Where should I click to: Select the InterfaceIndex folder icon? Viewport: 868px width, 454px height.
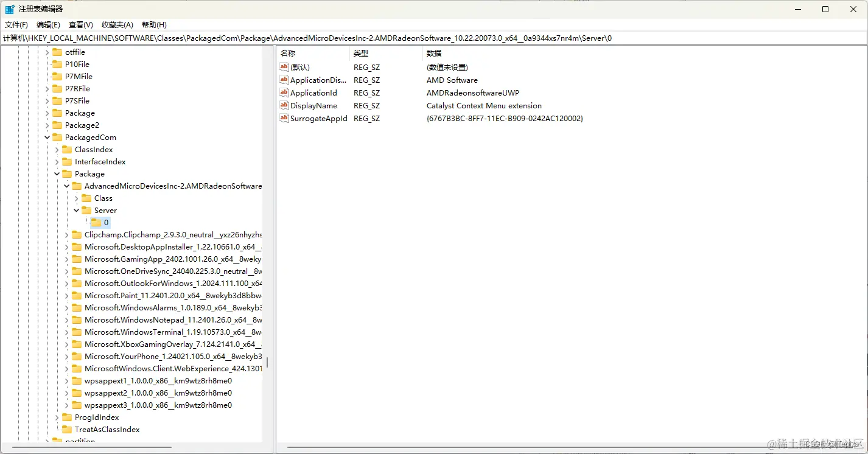[67, 162]
